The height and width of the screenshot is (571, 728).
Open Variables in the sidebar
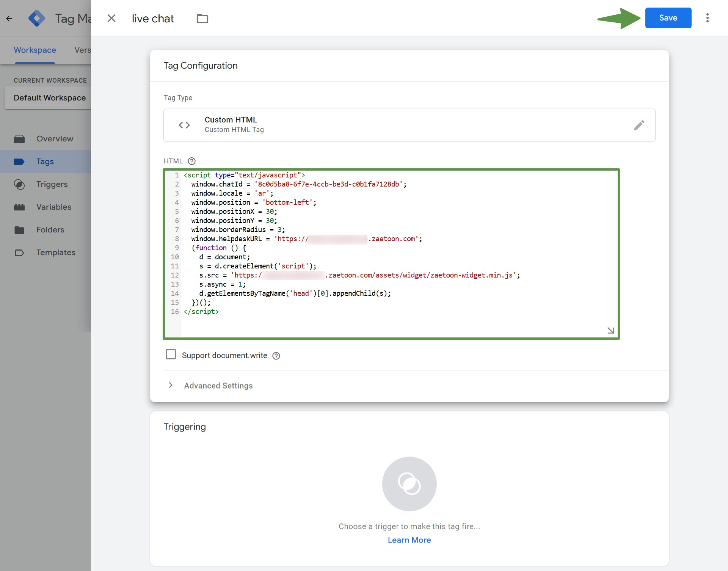click(x=53, y=207)
